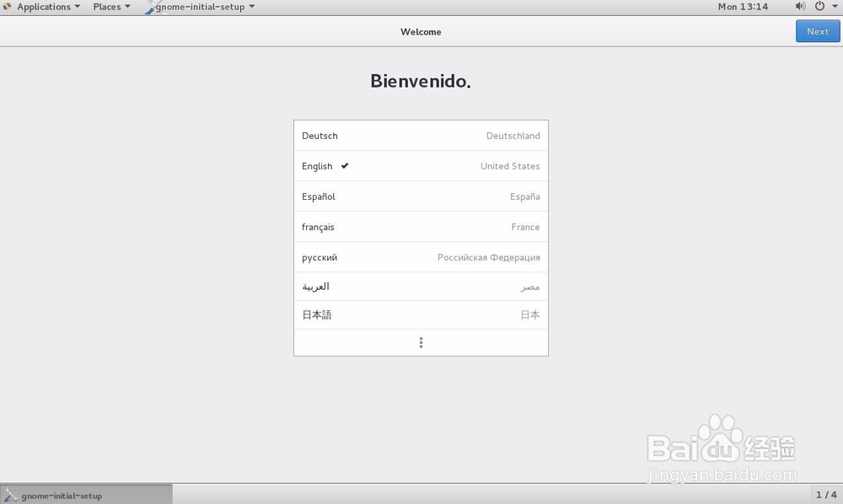Show more languages with three dots

[x=421, y=343]
